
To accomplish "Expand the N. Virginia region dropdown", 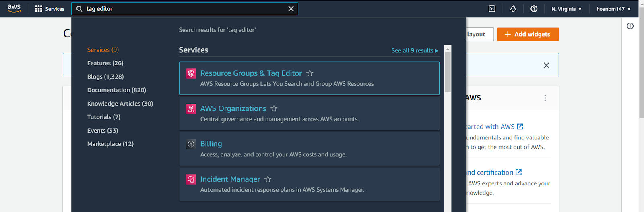I will [566, 9].
